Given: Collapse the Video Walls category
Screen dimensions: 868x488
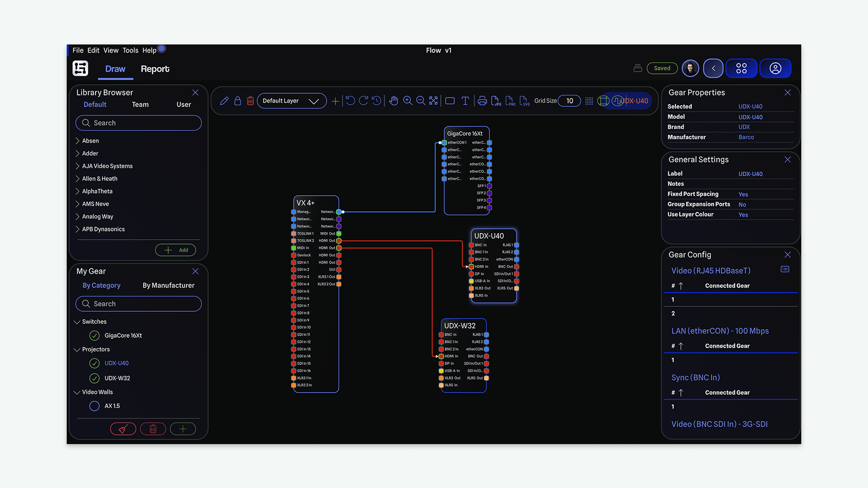Looking at the screenshot, I should click(77, 392).
